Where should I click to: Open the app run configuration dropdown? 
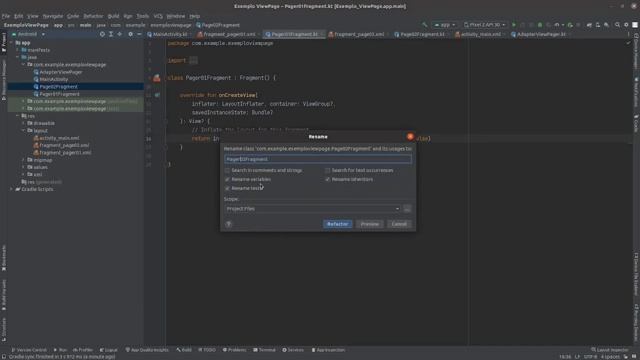coord(444,25)
